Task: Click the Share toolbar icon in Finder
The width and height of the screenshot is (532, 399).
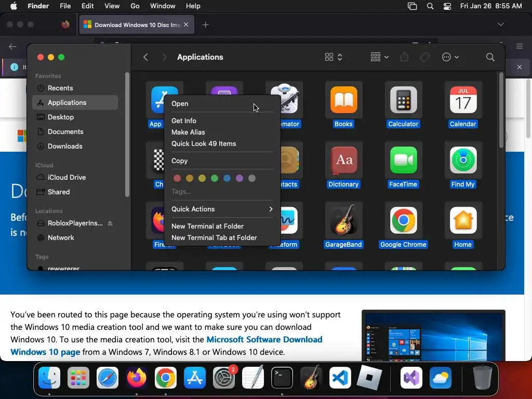Action: click(x=404, y=57)
